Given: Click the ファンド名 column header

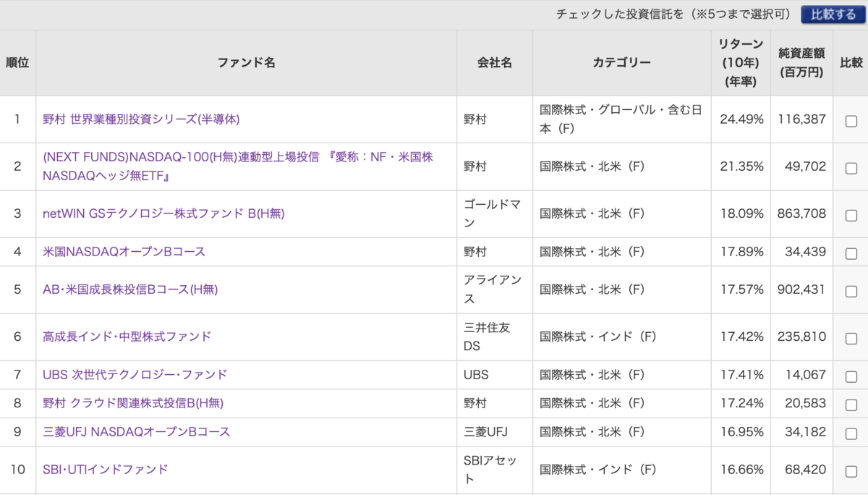Looking at the screenshot, I should [247, 63].
